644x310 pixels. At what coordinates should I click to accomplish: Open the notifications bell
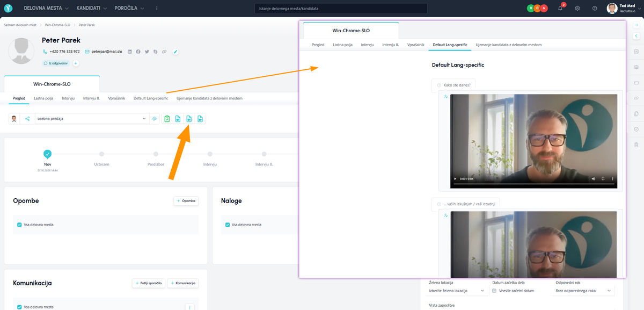pyautogui.click(x=560, y=9)
